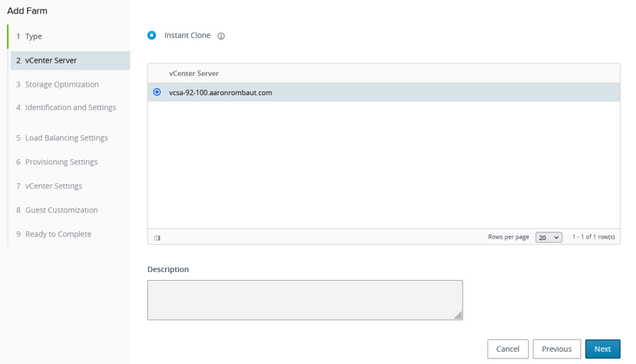
Task: Select vcsa-92-100.aaronrombaut.com radio button
Action: tap(157, 93)
